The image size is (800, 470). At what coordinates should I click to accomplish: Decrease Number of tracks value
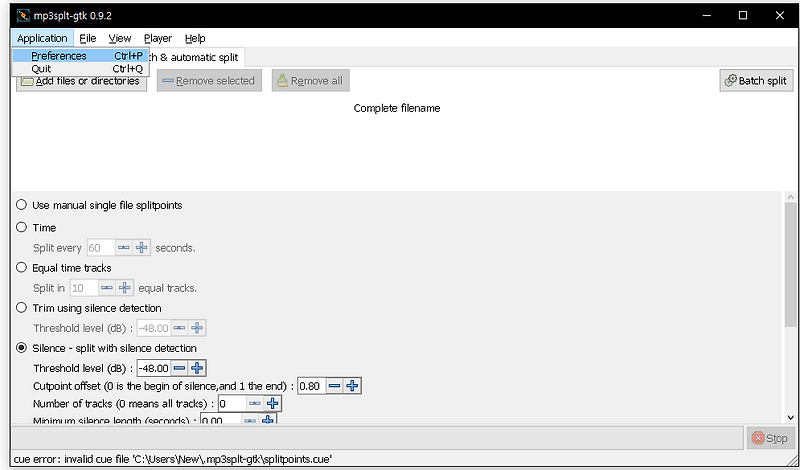point(255,404)
